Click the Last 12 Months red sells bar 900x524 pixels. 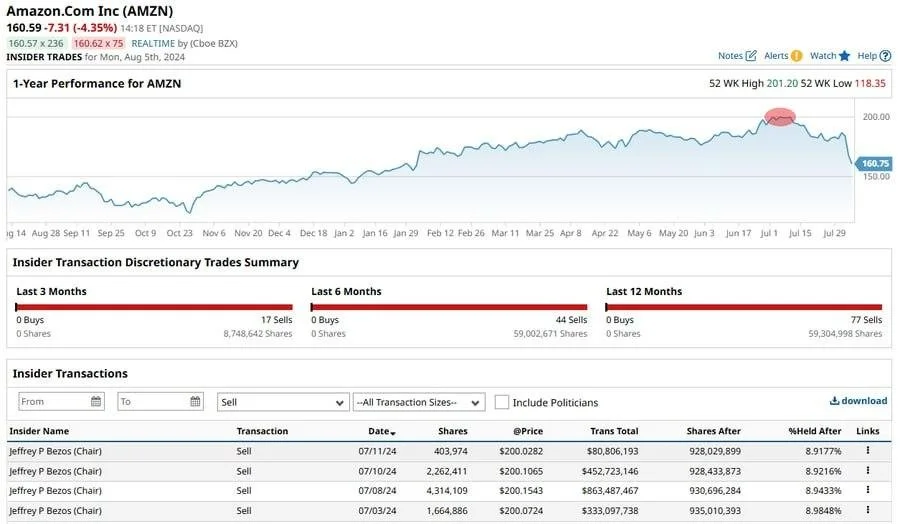[x=744, y=307]
